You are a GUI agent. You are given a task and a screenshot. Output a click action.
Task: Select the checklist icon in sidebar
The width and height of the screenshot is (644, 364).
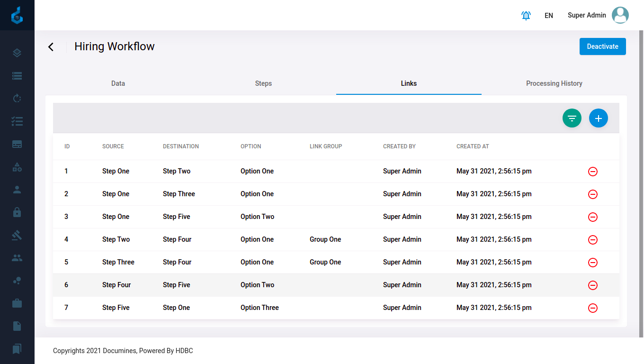(x=17, y=121)
